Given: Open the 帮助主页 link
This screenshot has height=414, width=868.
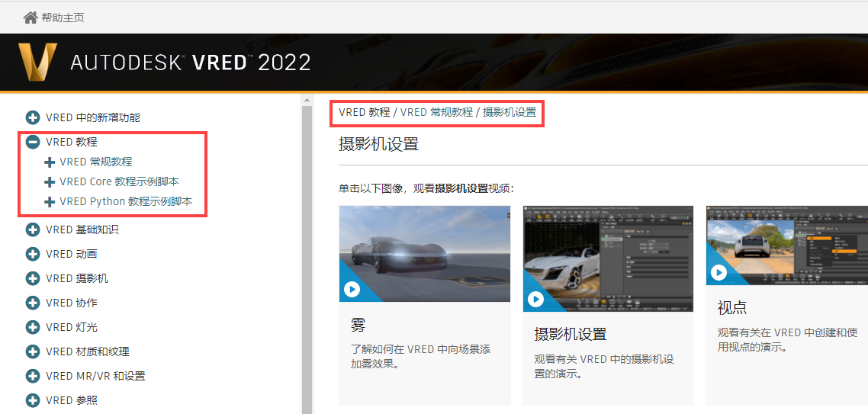Looking at the screenshot, I should pos(63,18).
